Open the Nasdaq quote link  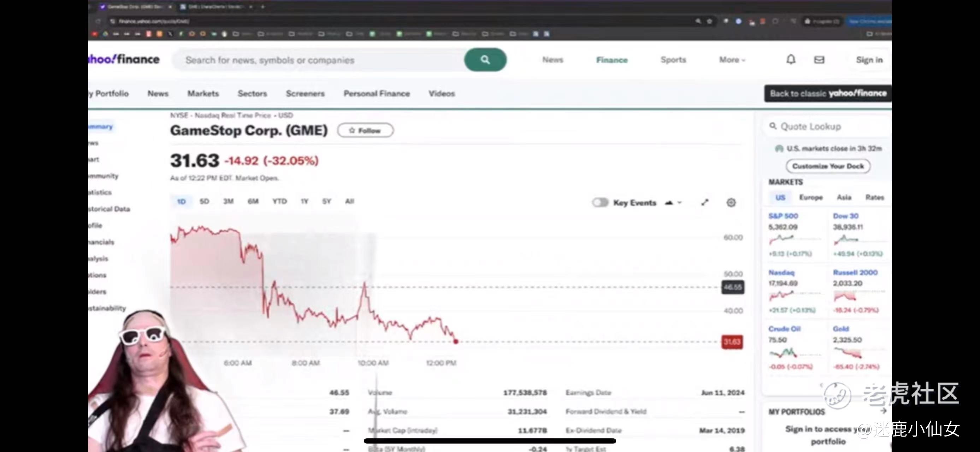point(781,273)
